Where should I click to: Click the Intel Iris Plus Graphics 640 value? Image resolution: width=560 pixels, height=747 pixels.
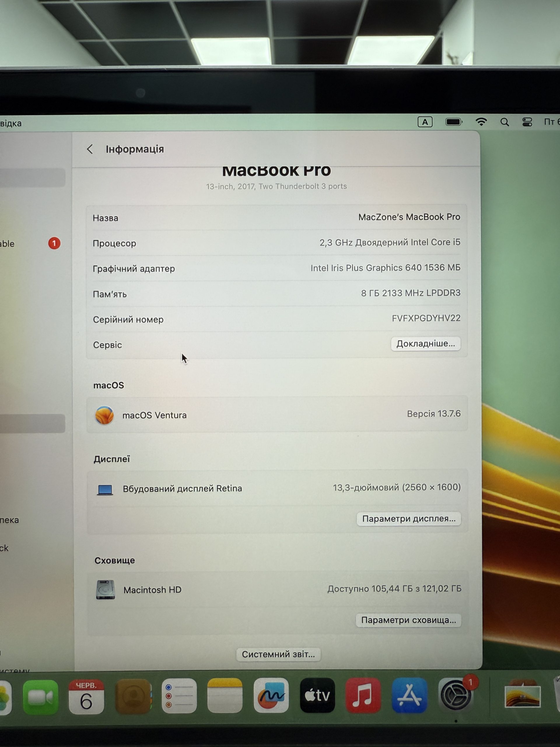[x=386, y=268]
